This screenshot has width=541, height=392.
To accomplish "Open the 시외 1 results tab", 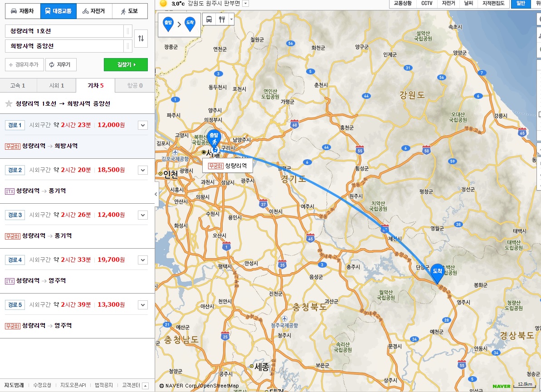I will pyautogui.click(x=57, y=86).
